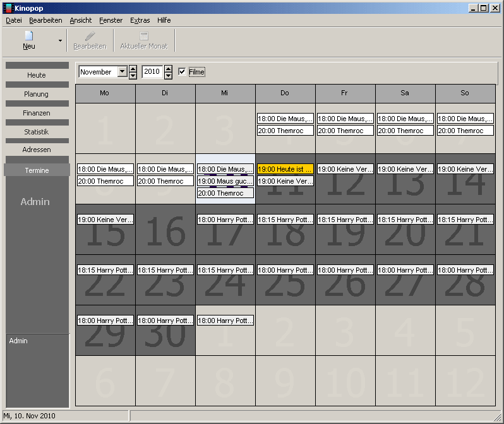Select the yellow 19:00 Heute ist event
Screen dimensions: 504x424
pyautogui.click(x=285, y=169)
